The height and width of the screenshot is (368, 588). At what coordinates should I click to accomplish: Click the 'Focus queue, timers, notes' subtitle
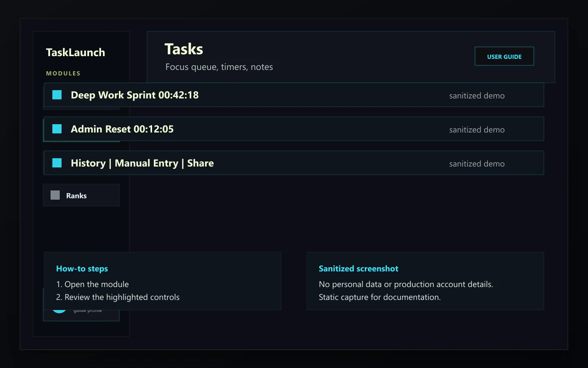click(219, 67)
